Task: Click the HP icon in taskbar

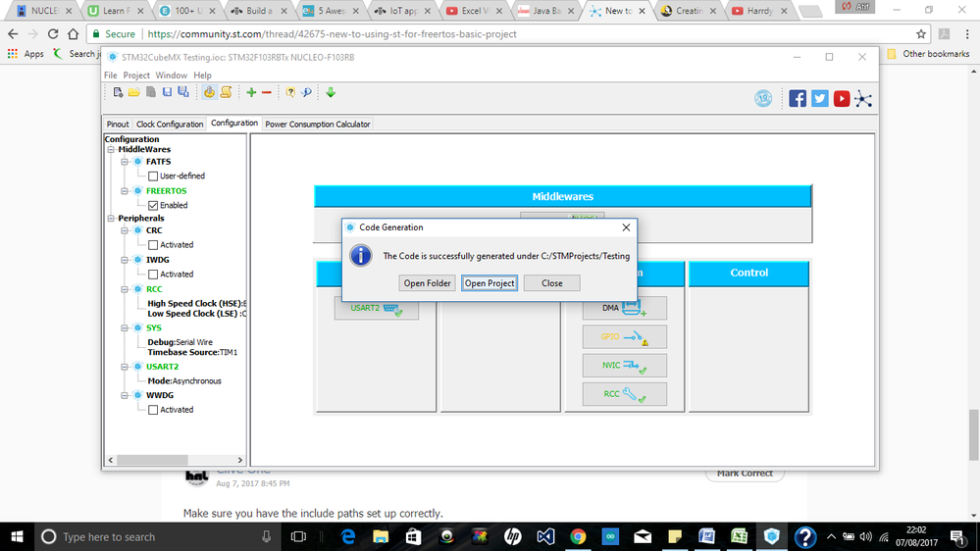Action: [x=512, y=536]
